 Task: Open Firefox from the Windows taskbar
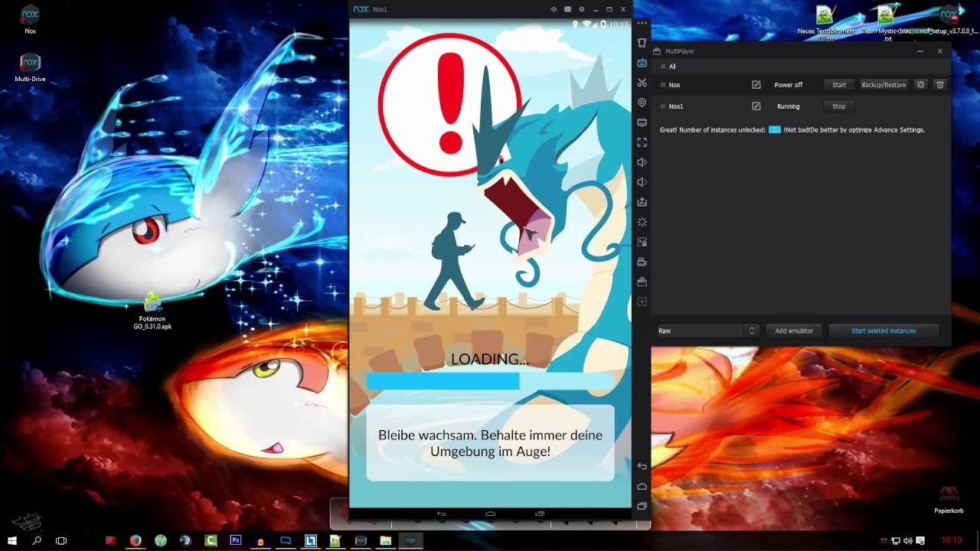click(x=136, y=540)
